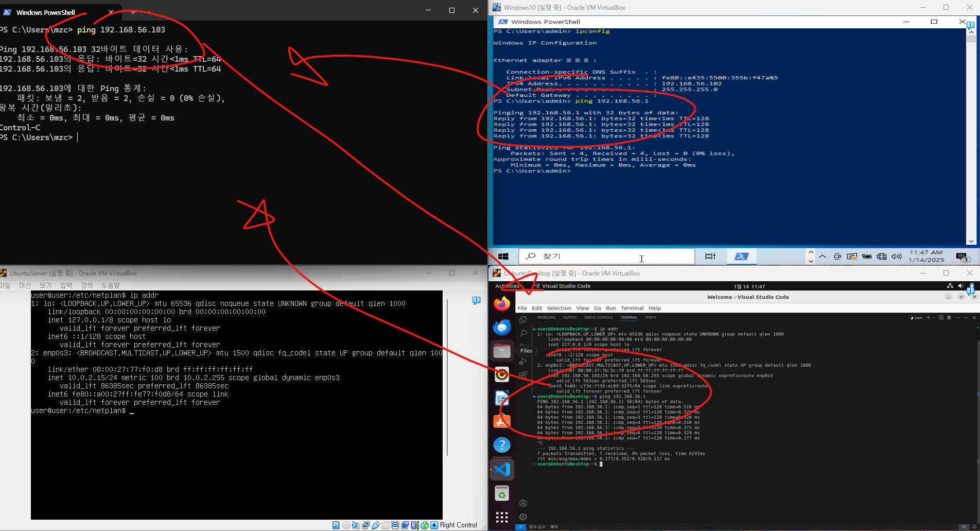The image size is (980, 531).
Task: Launch Thunderbird mail from the dock
Action: pos(502,327)
